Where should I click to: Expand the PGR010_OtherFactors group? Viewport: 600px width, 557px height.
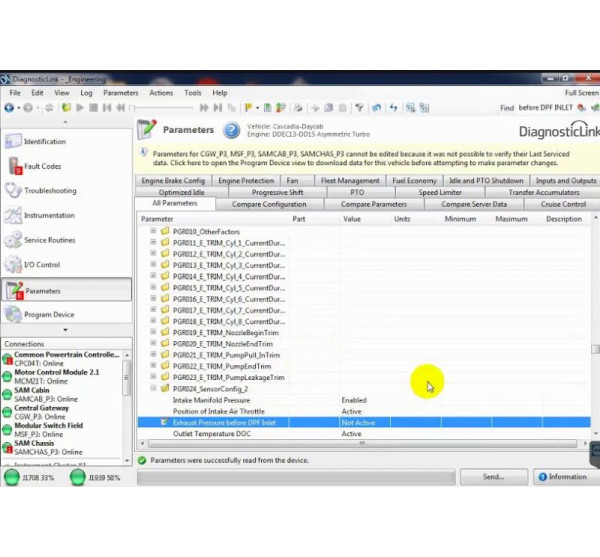153,231
